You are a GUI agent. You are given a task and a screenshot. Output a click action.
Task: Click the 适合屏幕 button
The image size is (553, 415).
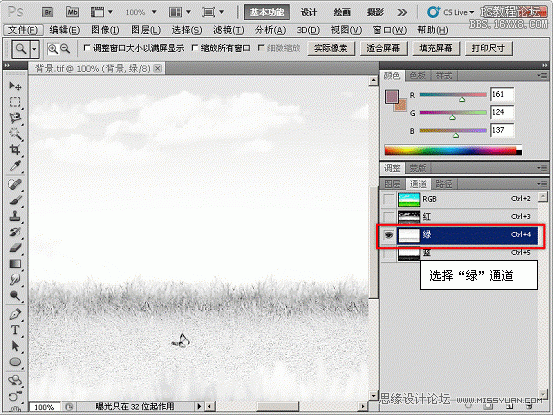tap(383, 48)
